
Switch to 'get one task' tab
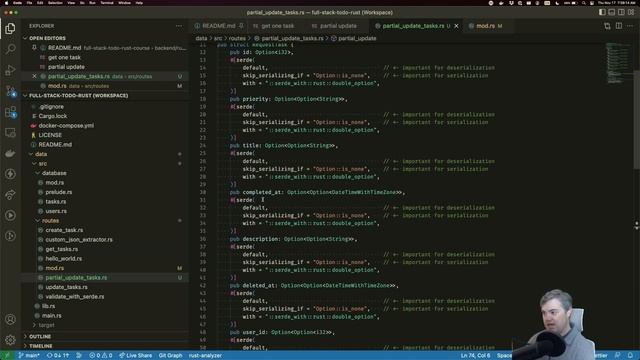(277, 26)
